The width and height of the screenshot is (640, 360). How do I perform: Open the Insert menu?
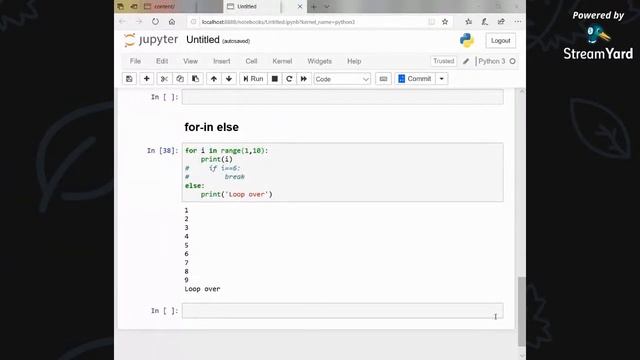tap(222, 61)
